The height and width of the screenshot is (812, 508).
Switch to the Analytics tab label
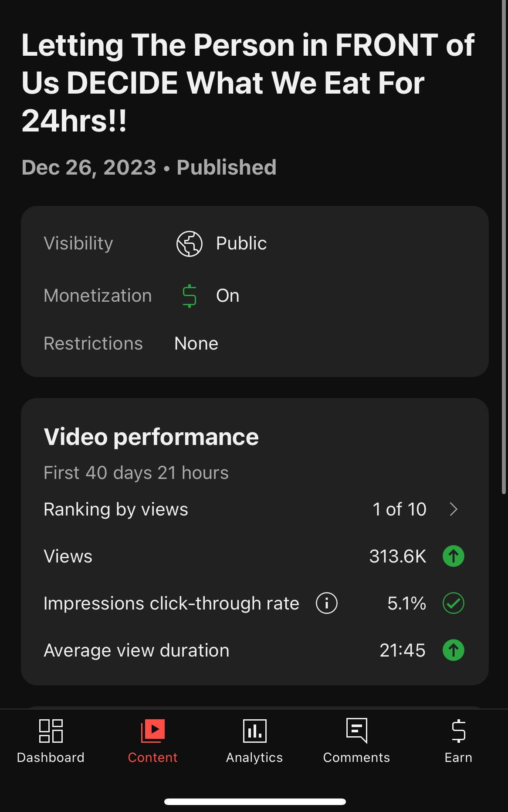(x=254, y=758)
